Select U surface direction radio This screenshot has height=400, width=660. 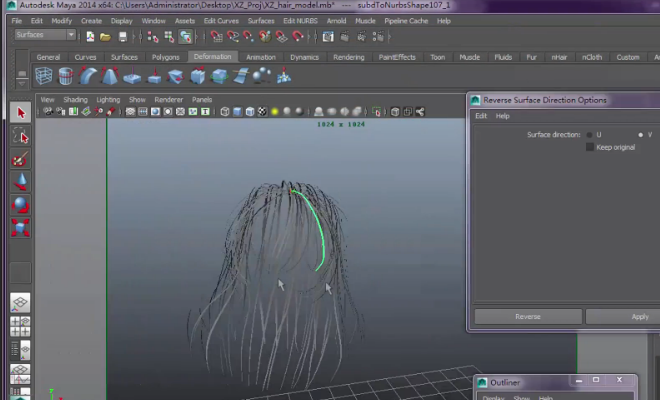tap(589, 135)
